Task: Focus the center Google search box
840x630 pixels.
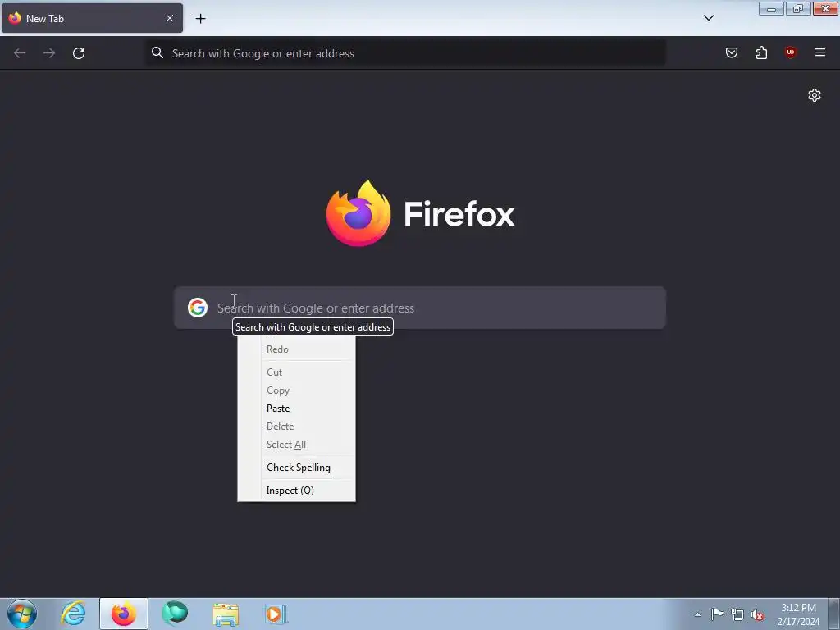Action: tap(419, 308)
